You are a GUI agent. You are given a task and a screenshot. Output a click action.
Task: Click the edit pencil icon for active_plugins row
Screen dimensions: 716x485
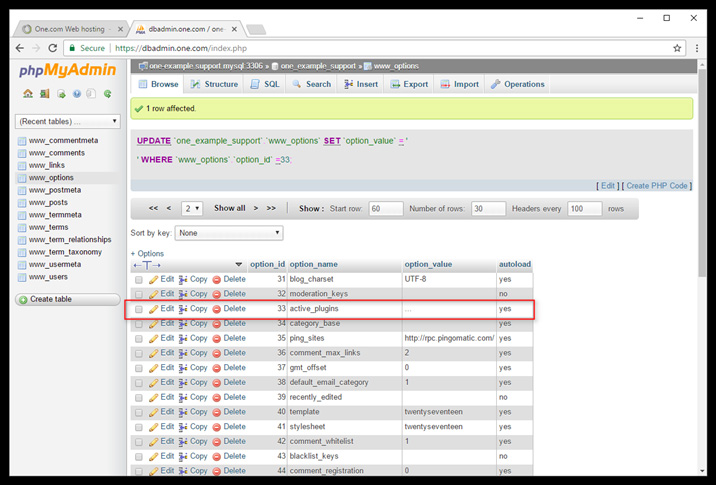coord(154,309)
